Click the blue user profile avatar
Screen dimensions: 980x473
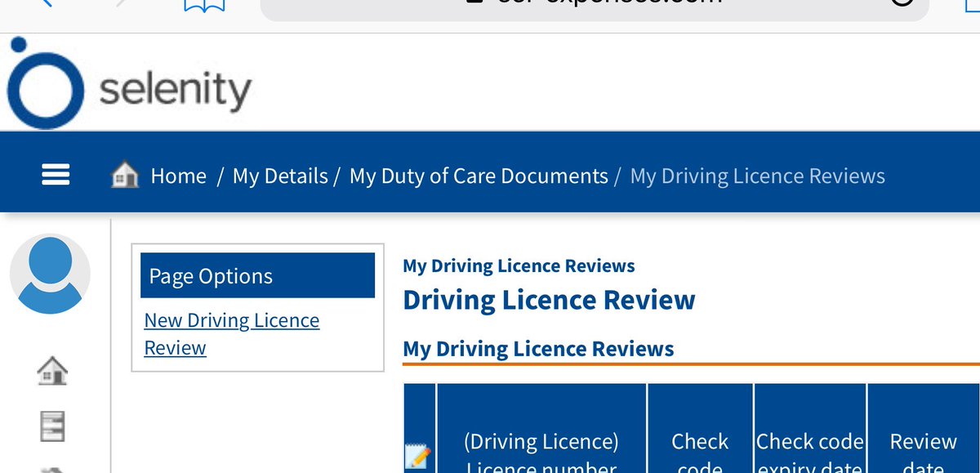tap(50, 273)
